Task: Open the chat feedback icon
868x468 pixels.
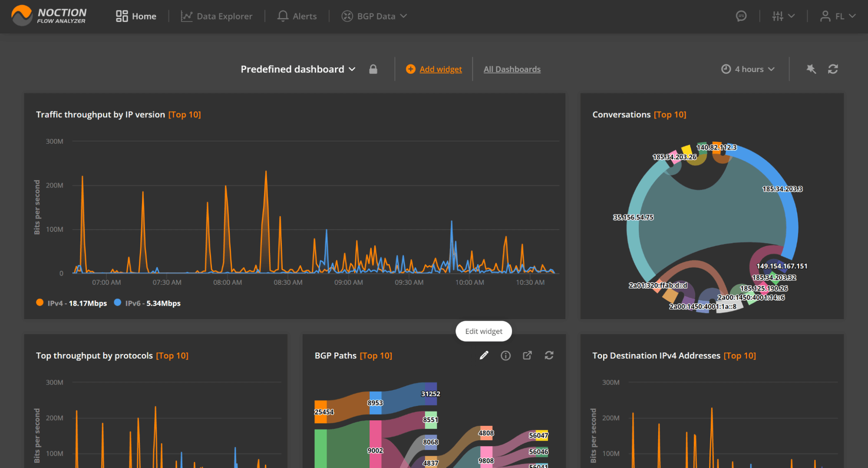Action: click(741, 16)
